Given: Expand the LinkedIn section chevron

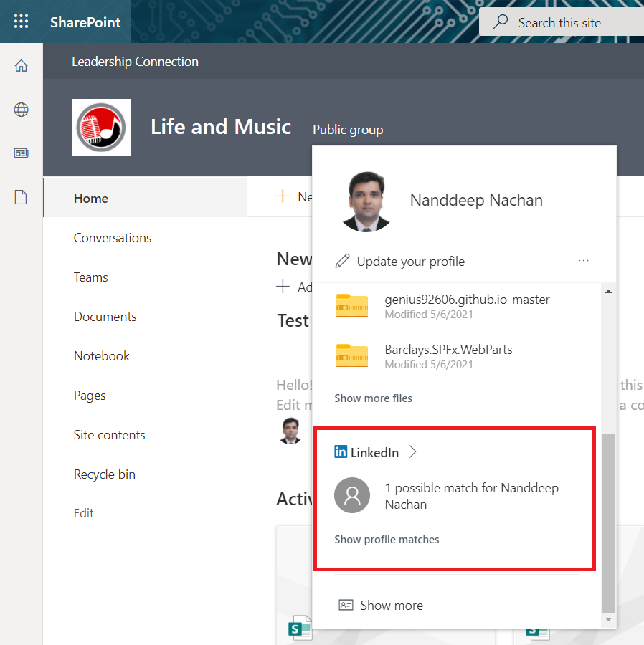Looking at the screenshot, I should (412, 452).
